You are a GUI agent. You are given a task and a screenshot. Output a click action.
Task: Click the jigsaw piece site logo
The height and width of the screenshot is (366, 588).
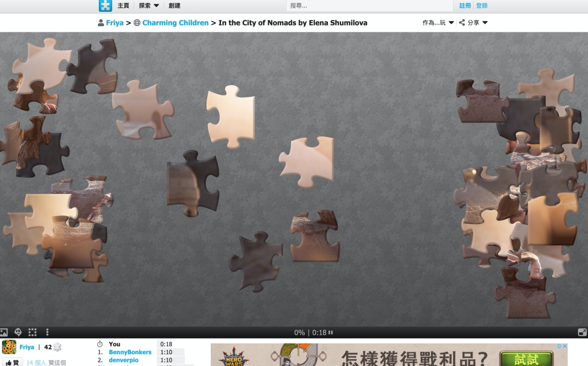pos(105,6)
